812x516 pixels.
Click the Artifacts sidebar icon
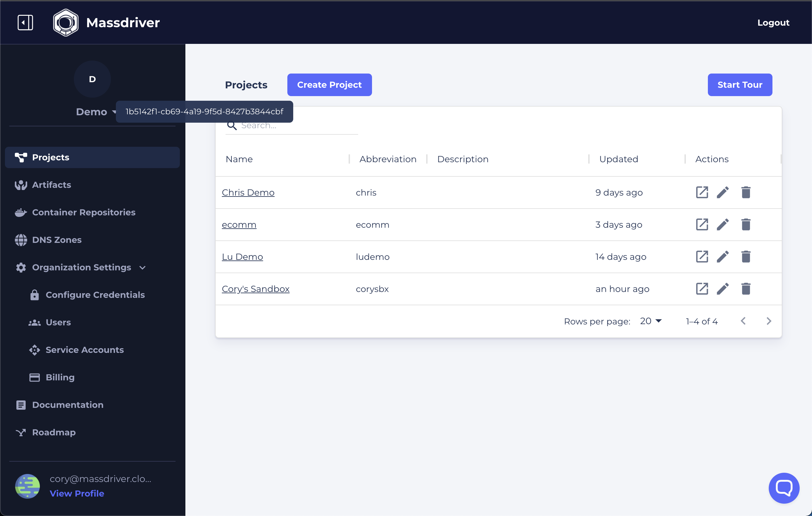coord(20,185)
